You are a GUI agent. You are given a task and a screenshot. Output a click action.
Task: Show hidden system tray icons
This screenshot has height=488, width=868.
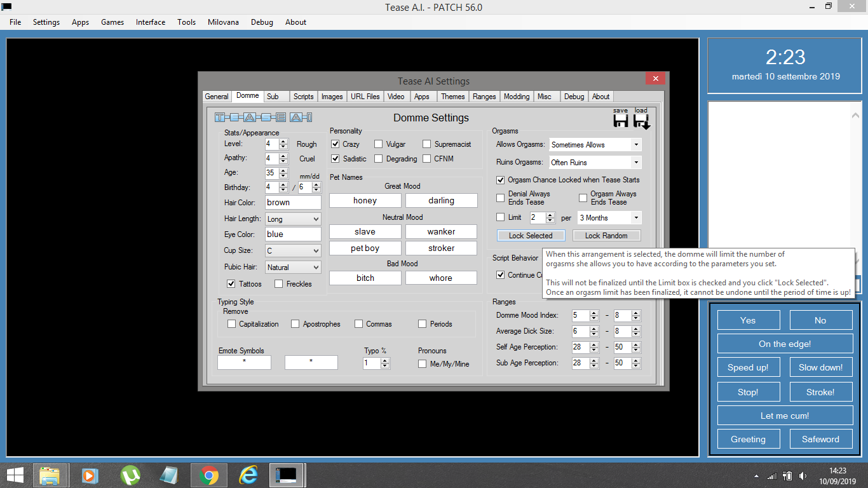[x=756, y=476]
